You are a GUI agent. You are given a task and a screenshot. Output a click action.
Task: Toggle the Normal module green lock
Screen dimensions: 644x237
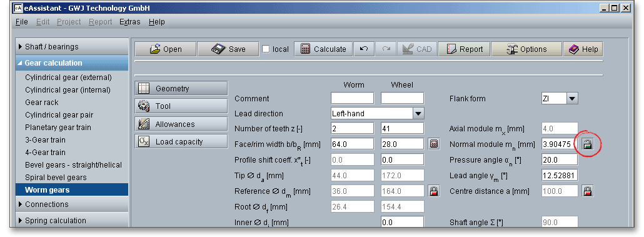(x=588, y=144)
